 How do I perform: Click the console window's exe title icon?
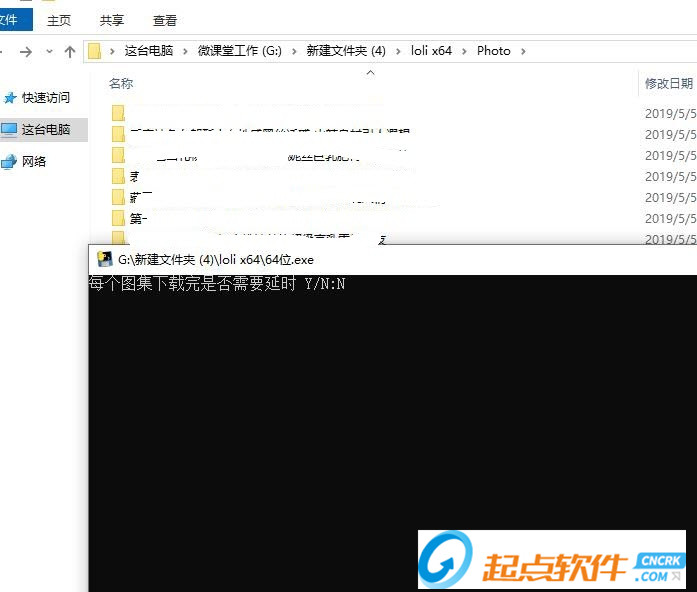coord(105,259)
